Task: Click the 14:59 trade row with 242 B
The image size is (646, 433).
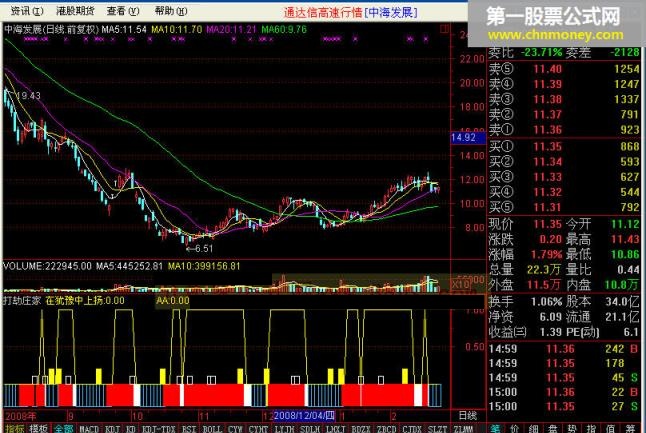Action: tap(564, 349)
